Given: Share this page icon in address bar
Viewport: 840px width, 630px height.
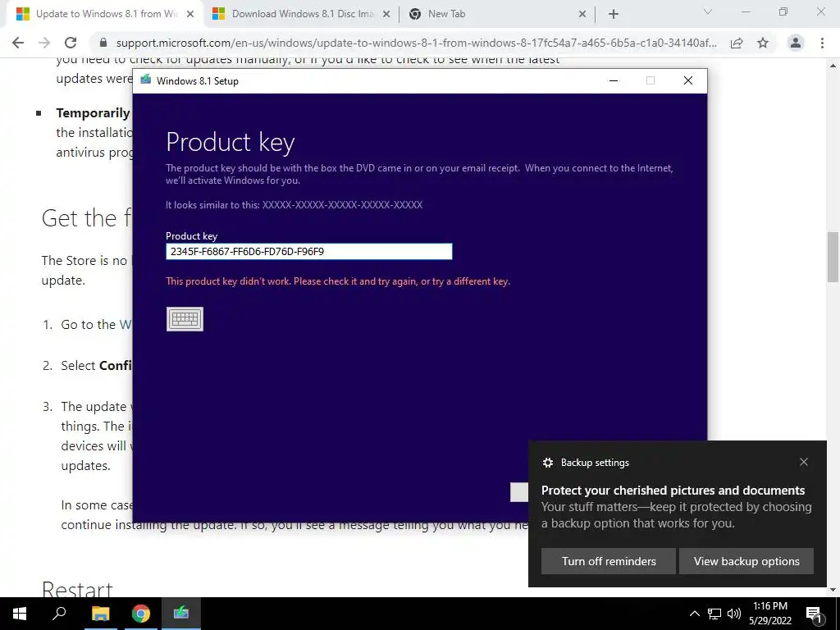Looking at the screenshot, I should pos(737,43).
